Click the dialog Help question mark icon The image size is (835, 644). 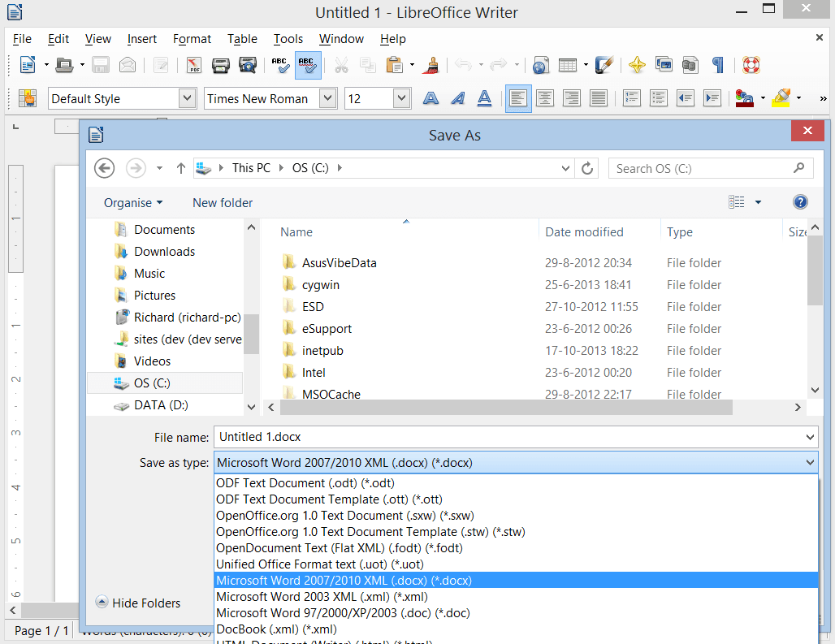[799, 202]
